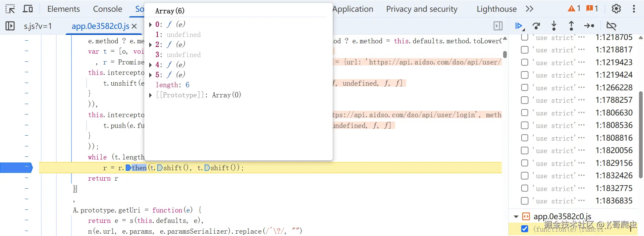
Task: Open DevTools settings gear
Action: tap(616, 9)
